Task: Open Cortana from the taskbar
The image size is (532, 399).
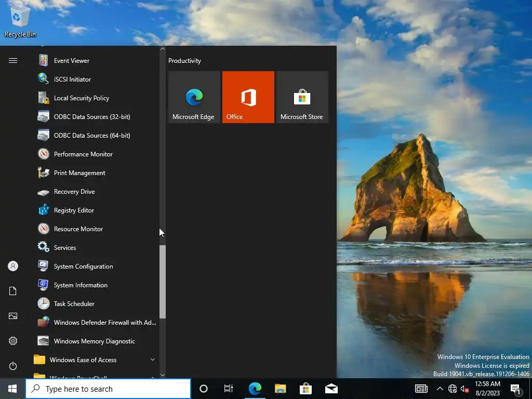Action: (x=204, y=389)
